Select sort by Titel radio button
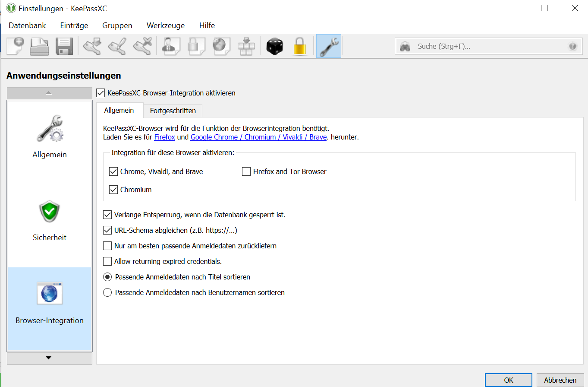This screenshot has height=387, width=588. (108, 277)
